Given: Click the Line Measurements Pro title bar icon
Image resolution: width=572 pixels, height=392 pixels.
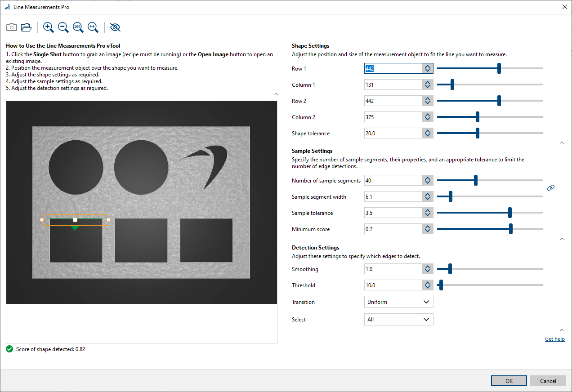Looking at the screenshot, I should (x=7, y=7).
